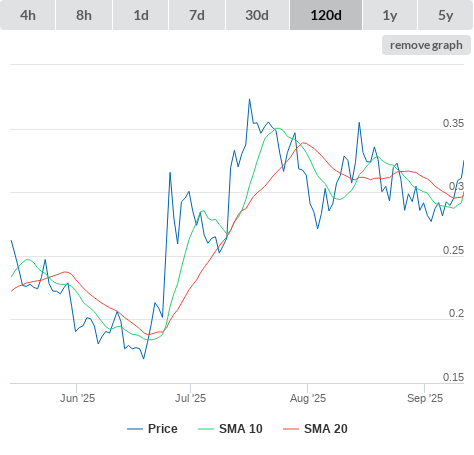
Task: Choose the 1d range tab
Action: (141, 15)
